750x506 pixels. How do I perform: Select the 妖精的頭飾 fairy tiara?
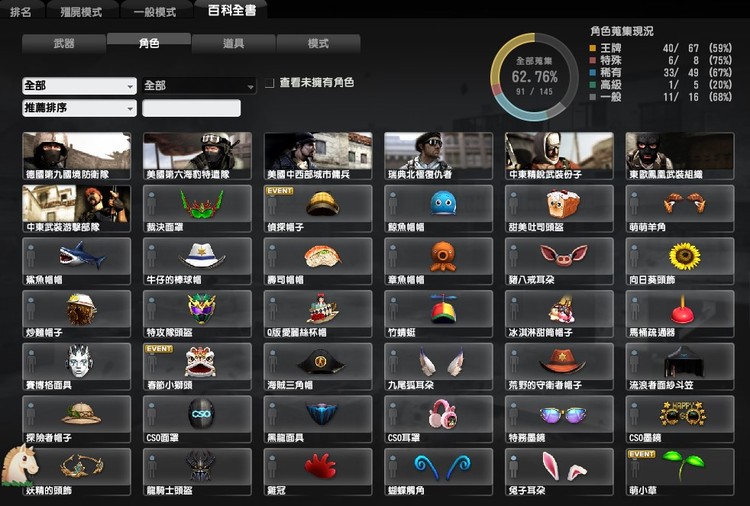tap(77, 472)
